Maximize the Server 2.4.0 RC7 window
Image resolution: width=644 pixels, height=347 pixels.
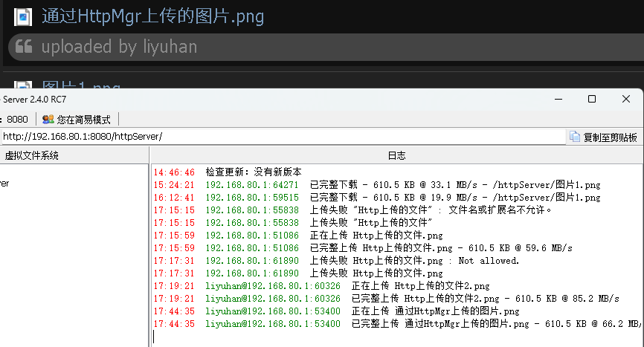coord(592,100)
